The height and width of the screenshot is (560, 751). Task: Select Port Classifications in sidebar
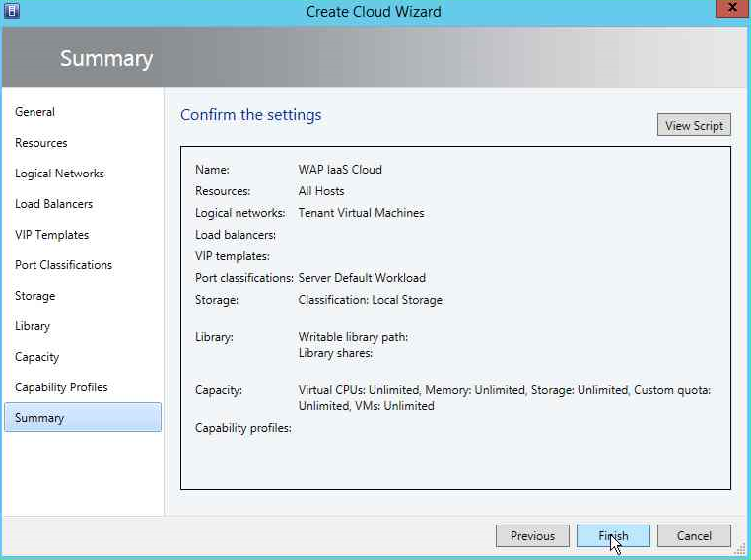[x=63, y=265]
